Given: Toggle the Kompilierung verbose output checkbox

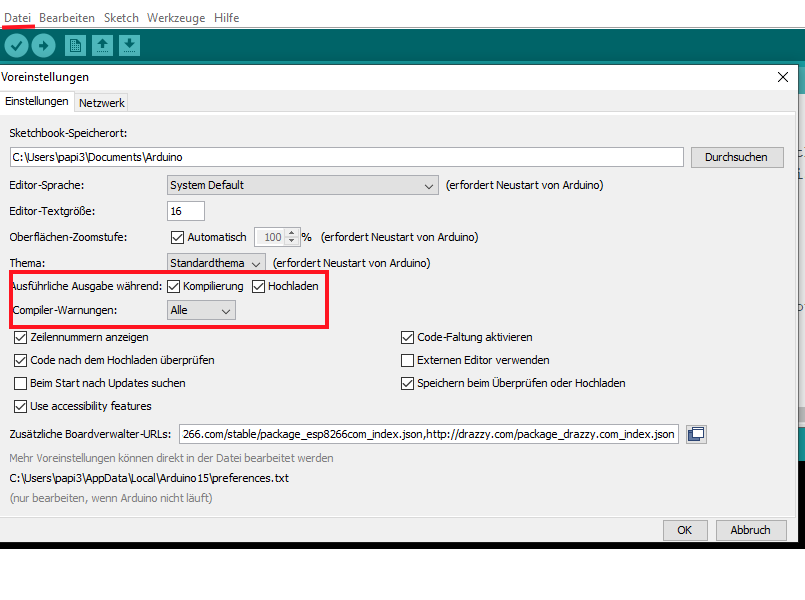Looking at the screenshot, I should click(x=174, y=287).
